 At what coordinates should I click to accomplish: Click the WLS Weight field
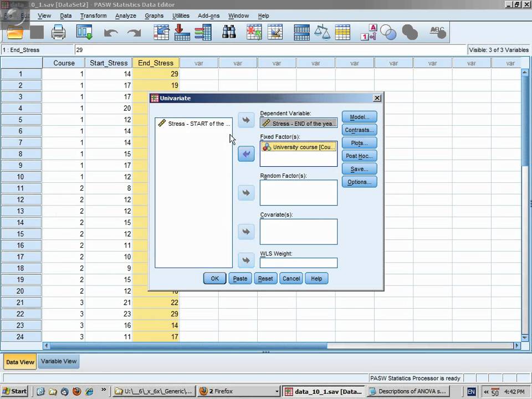tap(299, 263)
